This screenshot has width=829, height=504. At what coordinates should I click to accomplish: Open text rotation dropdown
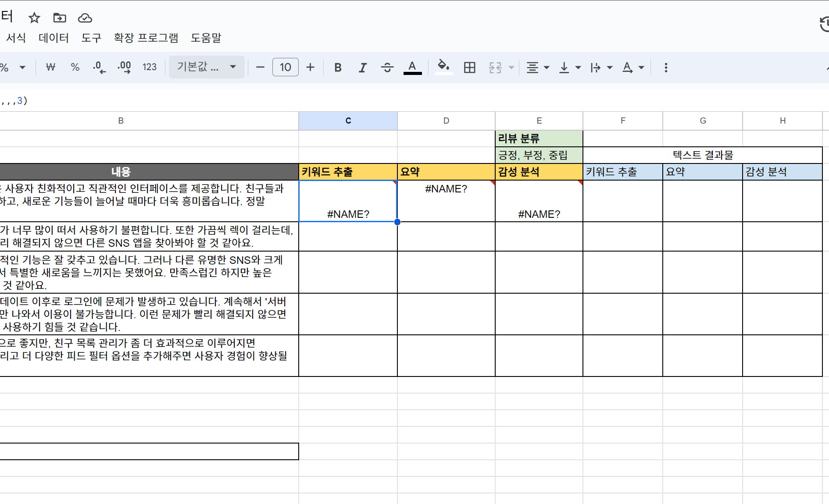[633, 67]
